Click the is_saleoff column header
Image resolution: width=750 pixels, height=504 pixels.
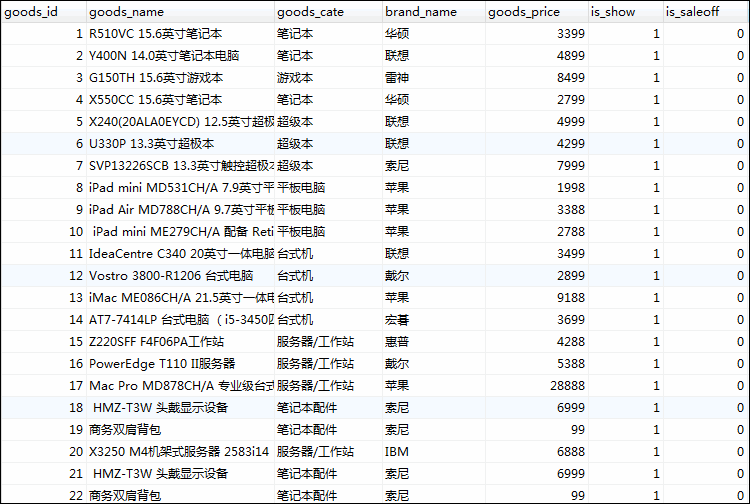706,12
